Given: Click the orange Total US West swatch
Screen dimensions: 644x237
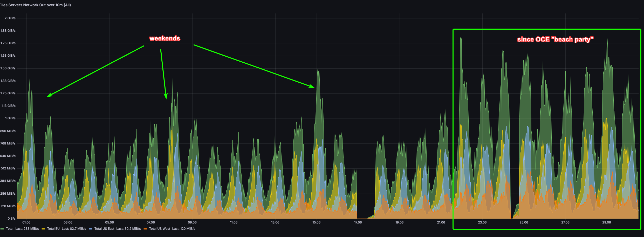Looking at the screenshot, I should click(145, 229).
